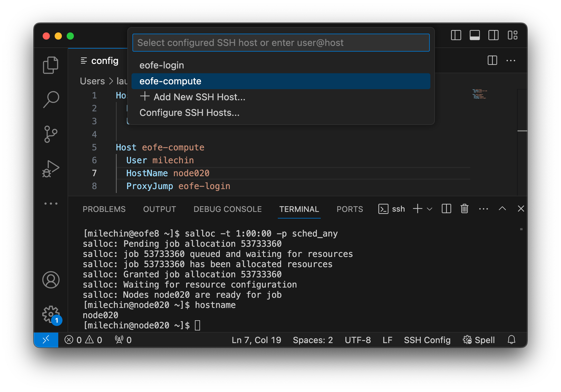Click the terminal cursor prompt line
This screenshot has height=392, width=561.
pos(141,325)
